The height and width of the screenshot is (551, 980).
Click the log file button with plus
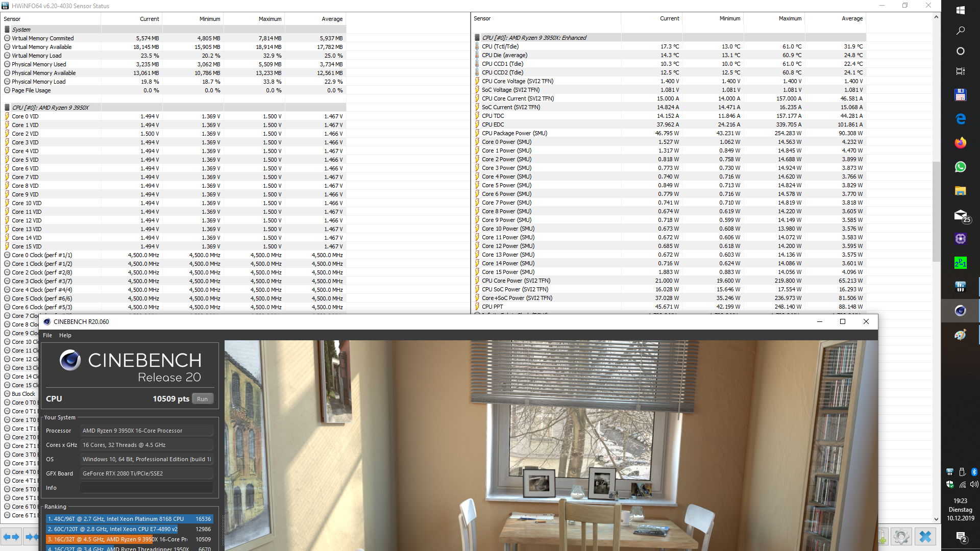(882, 537)
